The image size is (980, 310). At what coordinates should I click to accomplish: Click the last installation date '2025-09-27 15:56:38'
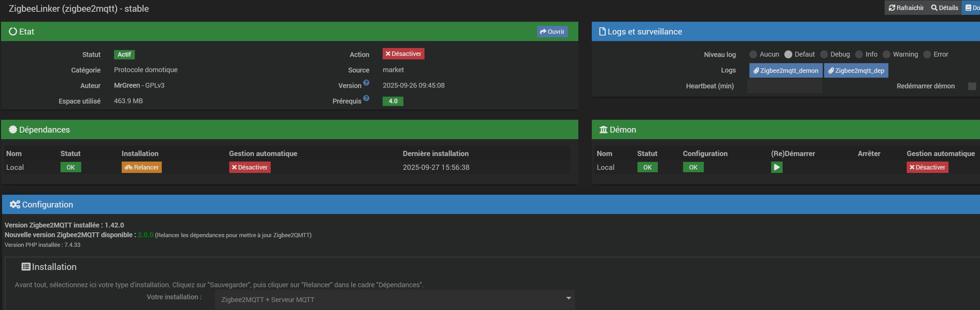pyautogui.click(x=436, y=167)
